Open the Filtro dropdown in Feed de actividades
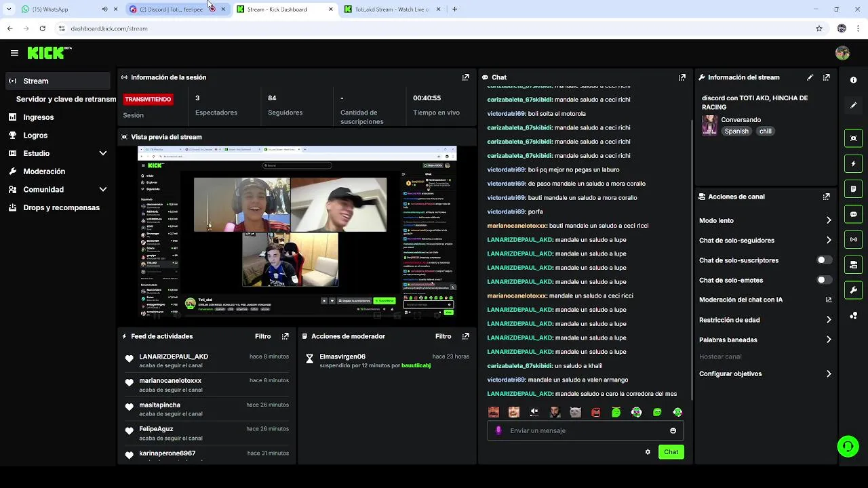Viewport: 868px width, 488px height. pos(262,336)
